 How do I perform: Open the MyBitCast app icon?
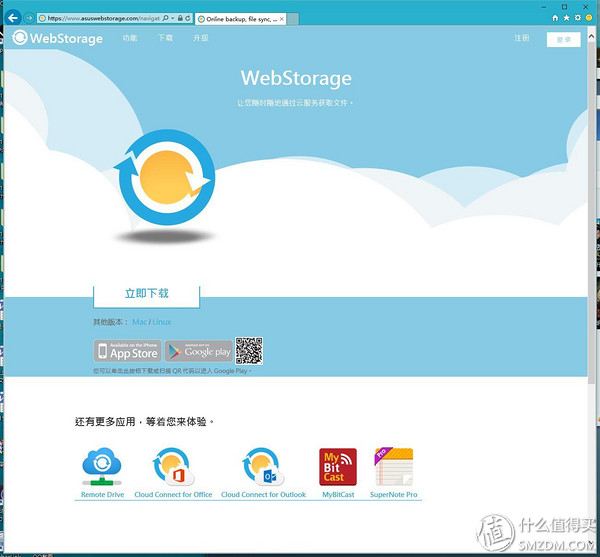pyautogui.click(x=338, y=467)
